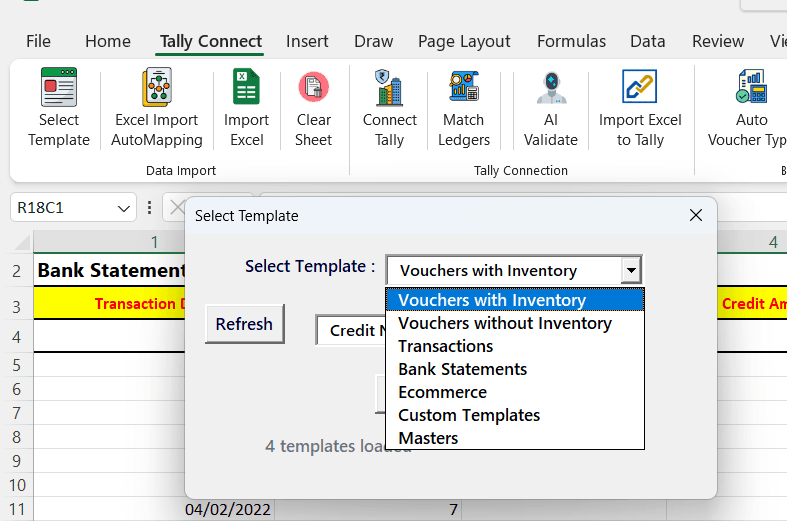Select Masters from the template list
The height and width of the screenshot is (521, 787).
(x=428, y=438)
